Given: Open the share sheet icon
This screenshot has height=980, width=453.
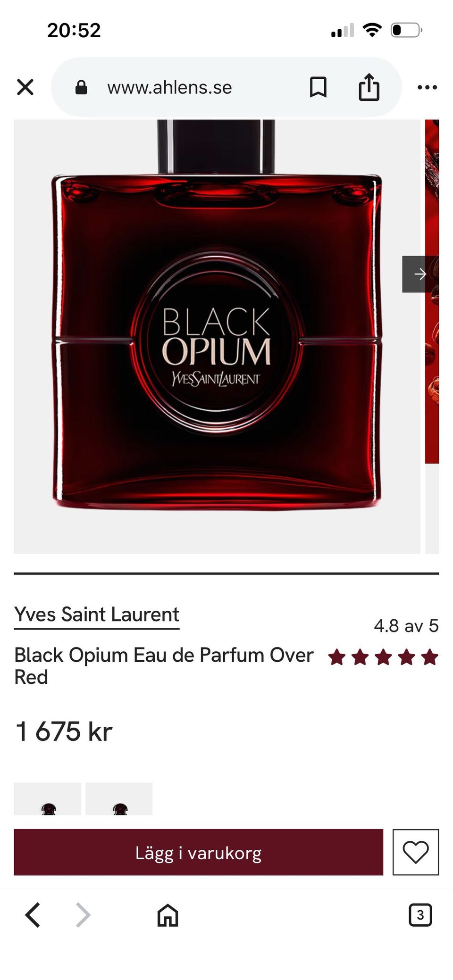Looking at the screenshot, I should pyautogui.click(x=369, y=87).
